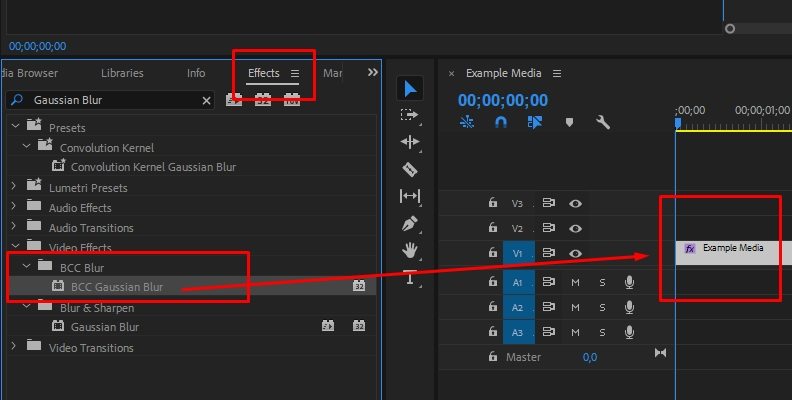
Task: Toggle lock on the Master track
Action: point(492,357)
